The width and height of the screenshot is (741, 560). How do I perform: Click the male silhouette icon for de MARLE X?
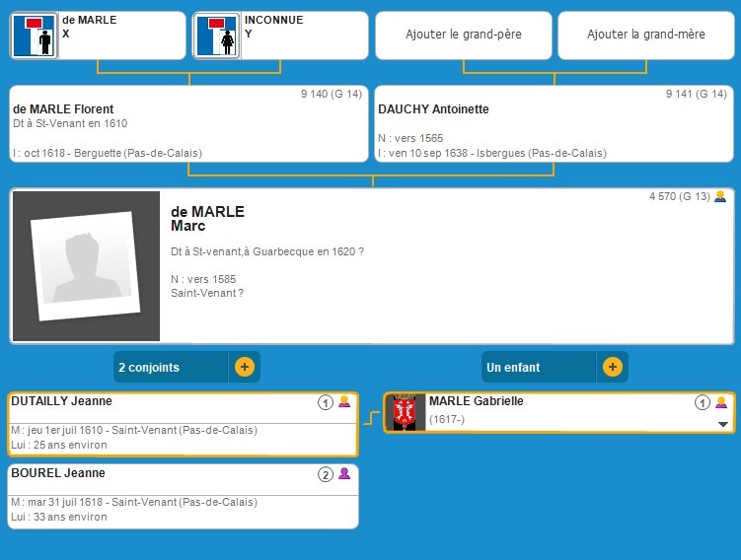[35, 35]
